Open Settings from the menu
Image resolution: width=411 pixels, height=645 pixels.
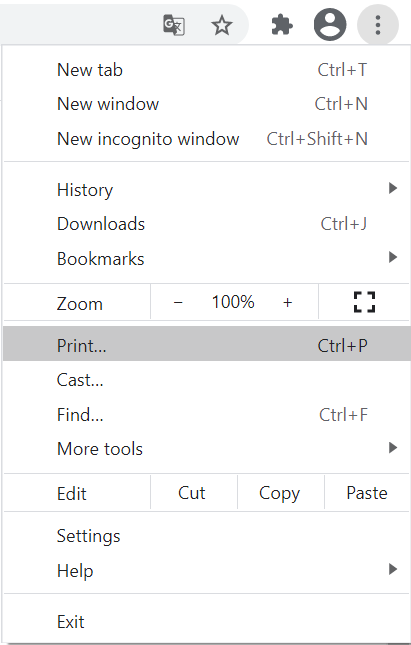(206, 536)
